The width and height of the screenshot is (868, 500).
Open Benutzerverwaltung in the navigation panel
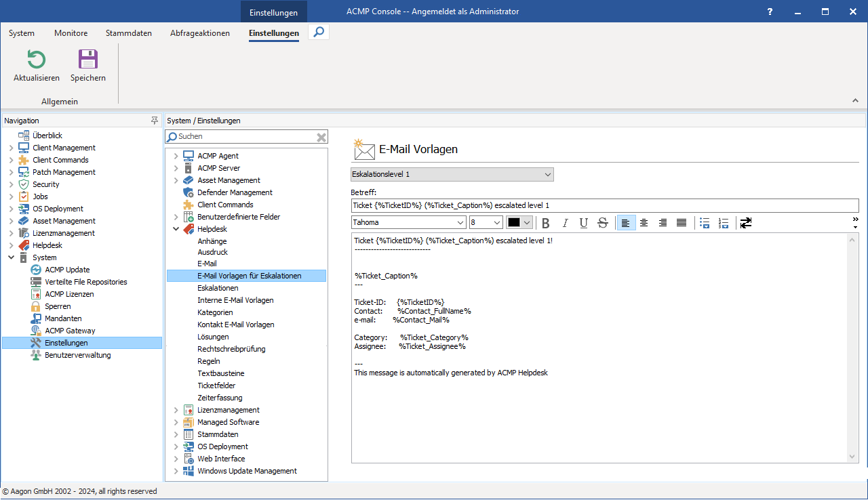click(77, 355)
